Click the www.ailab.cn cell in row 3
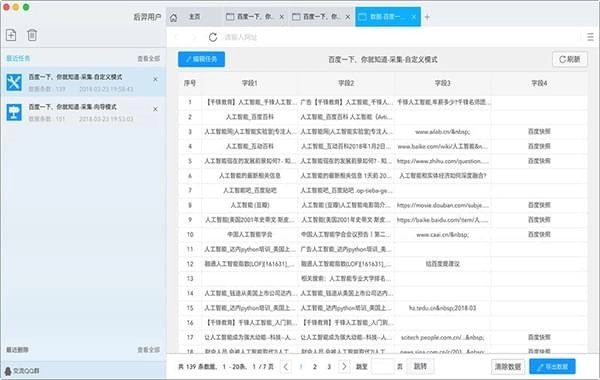 [x=442, y=132]
